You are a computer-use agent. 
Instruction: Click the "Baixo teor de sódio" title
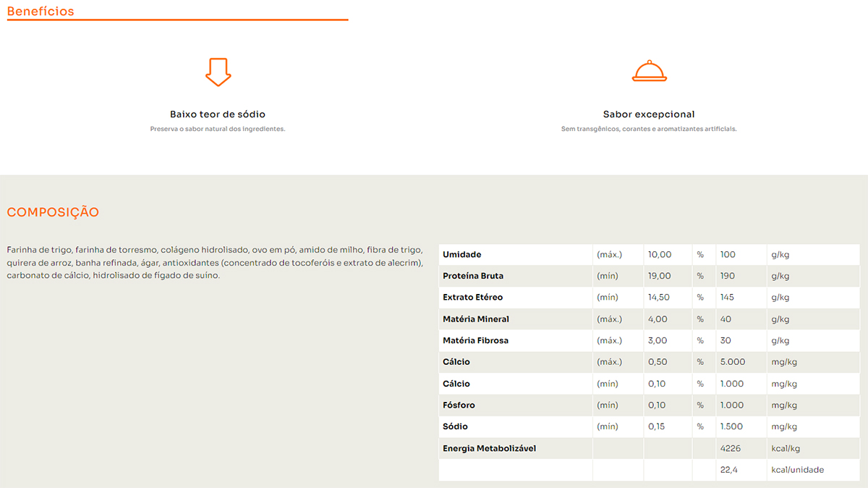coord(218,114)
